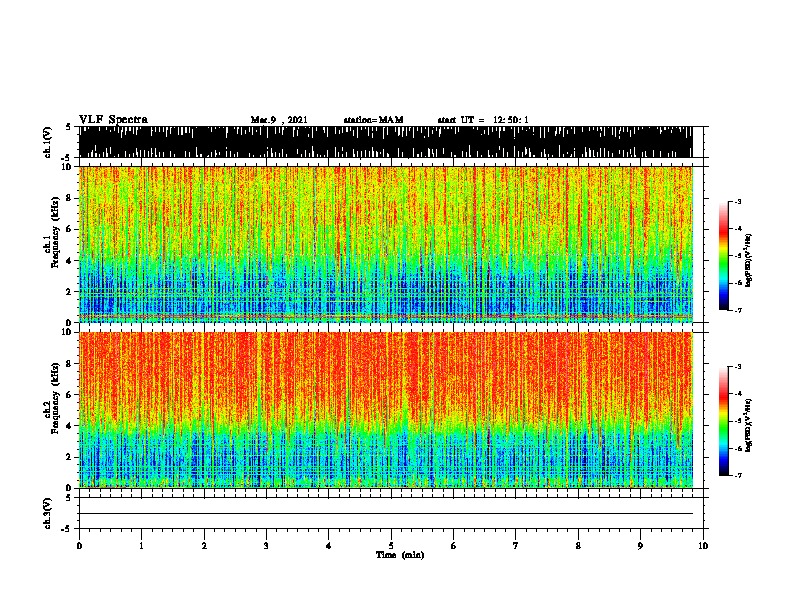Click time-axis tick label "8"
Screen dimensions: 792x612
click(x=578, y=546)
